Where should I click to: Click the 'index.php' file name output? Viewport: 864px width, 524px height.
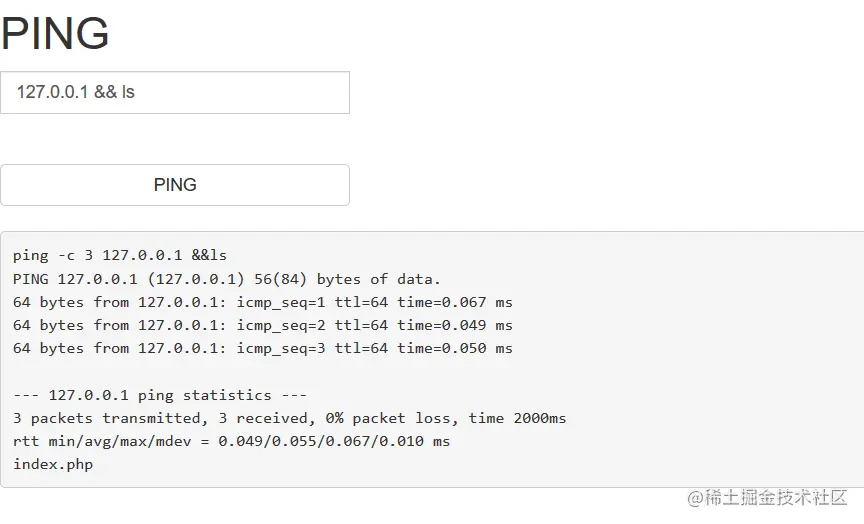click(x=53, y=464)
